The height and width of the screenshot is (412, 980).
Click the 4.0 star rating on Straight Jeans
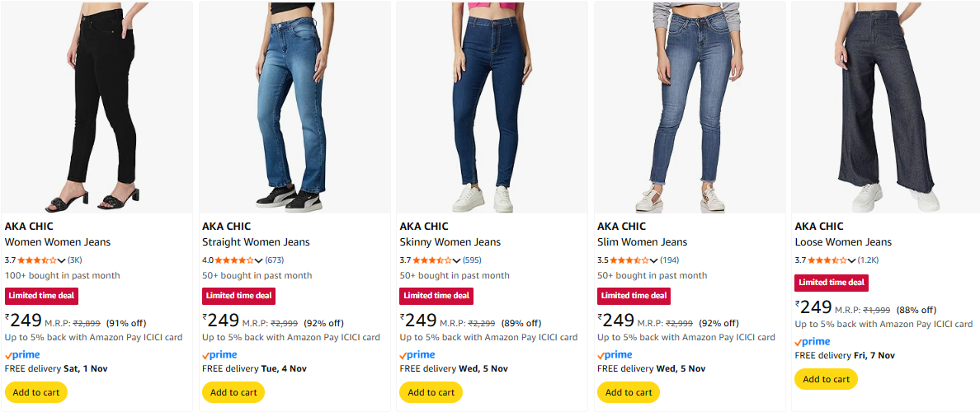point(235,260)
